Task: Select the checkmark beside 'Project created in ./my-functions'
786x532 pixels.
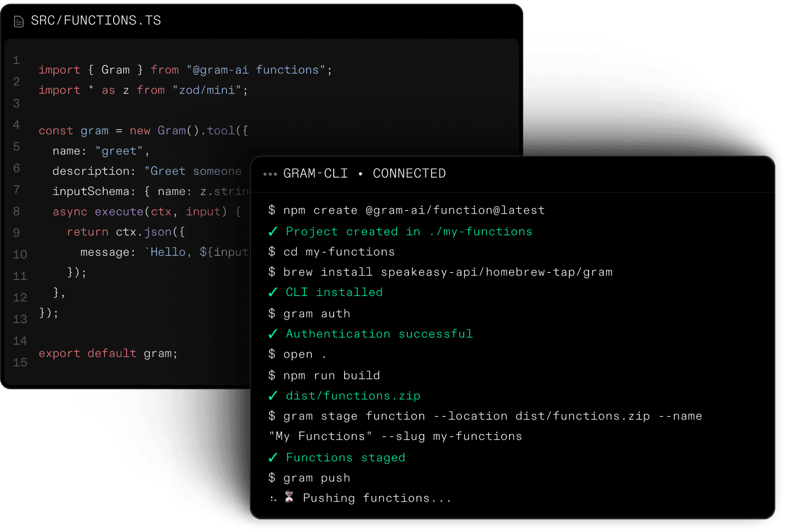Action: pos(272,231)
